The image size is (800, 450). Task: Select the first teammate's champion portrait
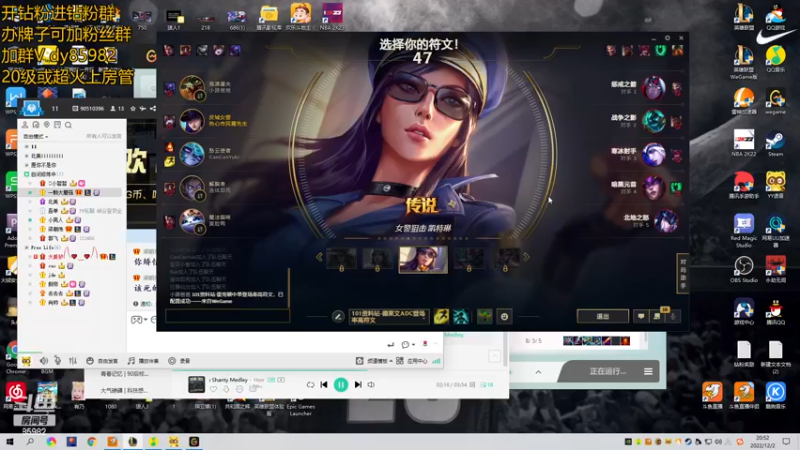point(192,88)
